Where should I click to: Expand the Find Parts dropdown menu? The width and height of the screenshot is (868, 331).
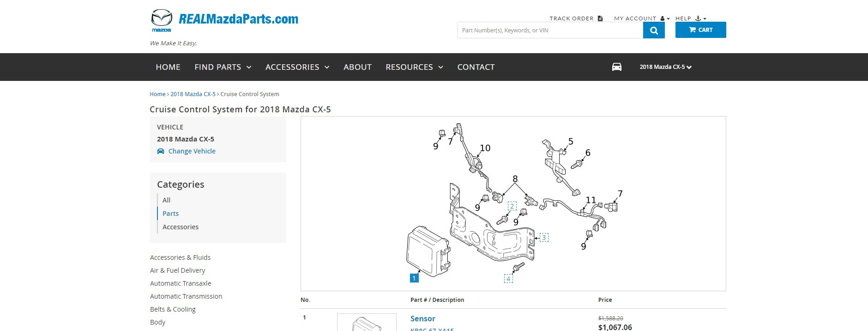(x=223, y=67)
